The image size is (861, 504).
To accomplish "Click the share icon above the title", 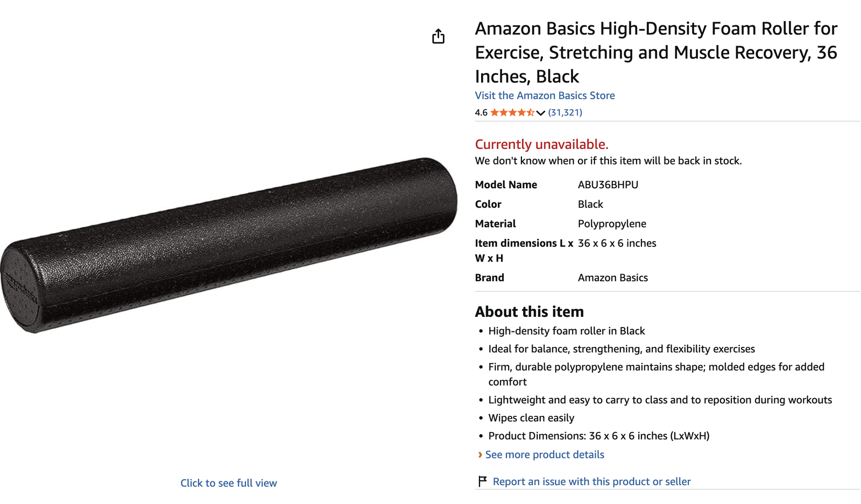I will [439, 35].
